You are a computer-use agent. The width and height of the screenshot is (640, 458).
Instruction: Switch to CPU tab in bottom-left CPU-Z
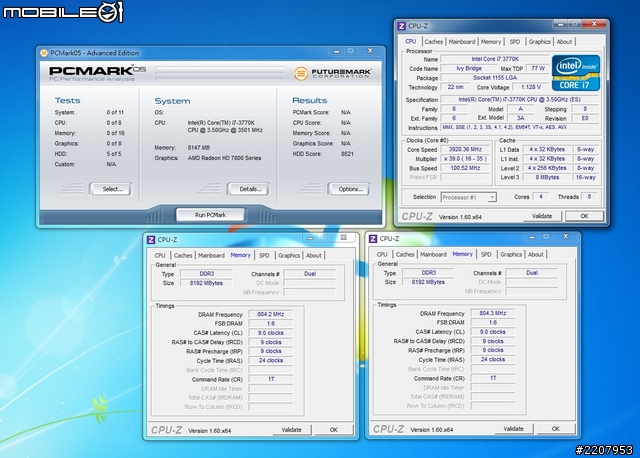coord(160,256)
